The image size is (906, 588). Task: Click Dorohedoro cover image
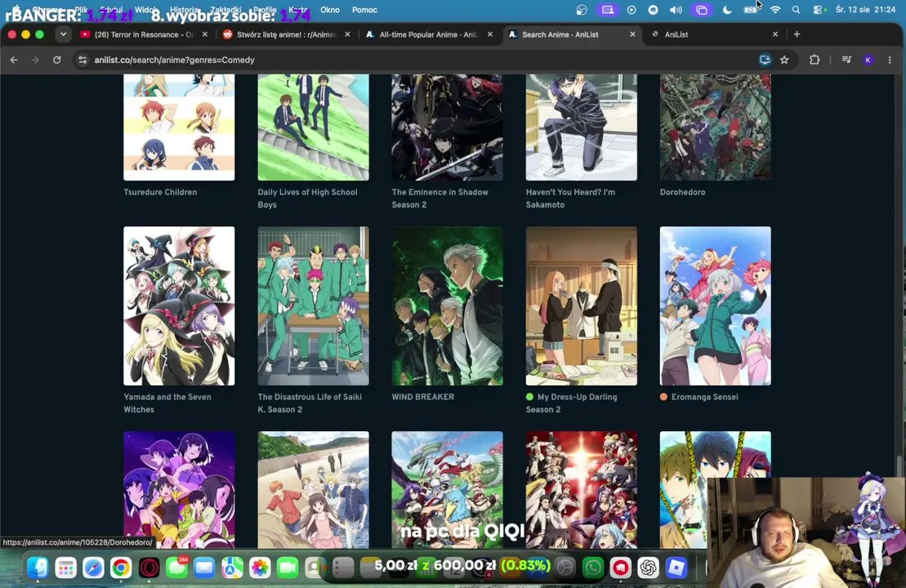[x=716, y=127]
